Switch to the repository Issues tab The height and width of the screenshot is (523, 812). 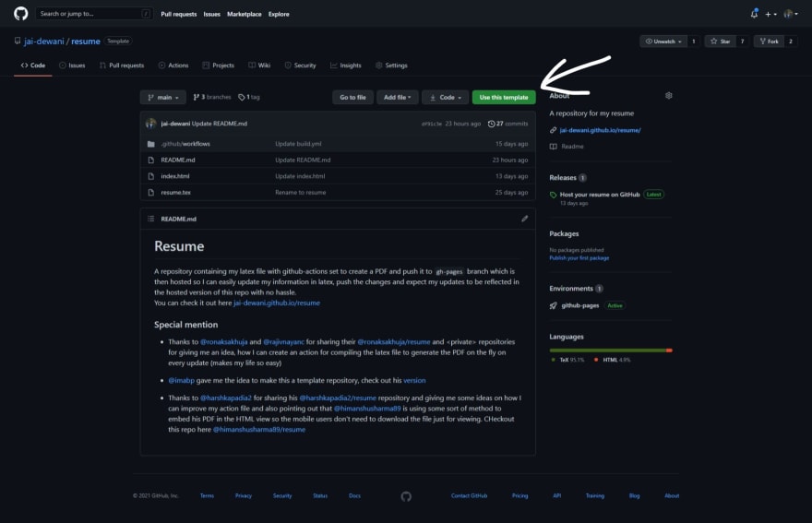[x=72, y=65]
